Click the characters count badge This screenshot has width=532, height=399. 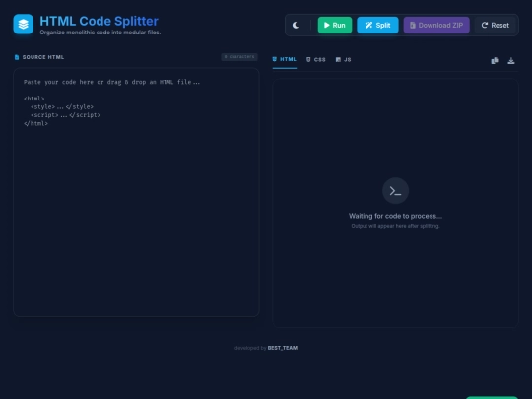coord(239,57)
